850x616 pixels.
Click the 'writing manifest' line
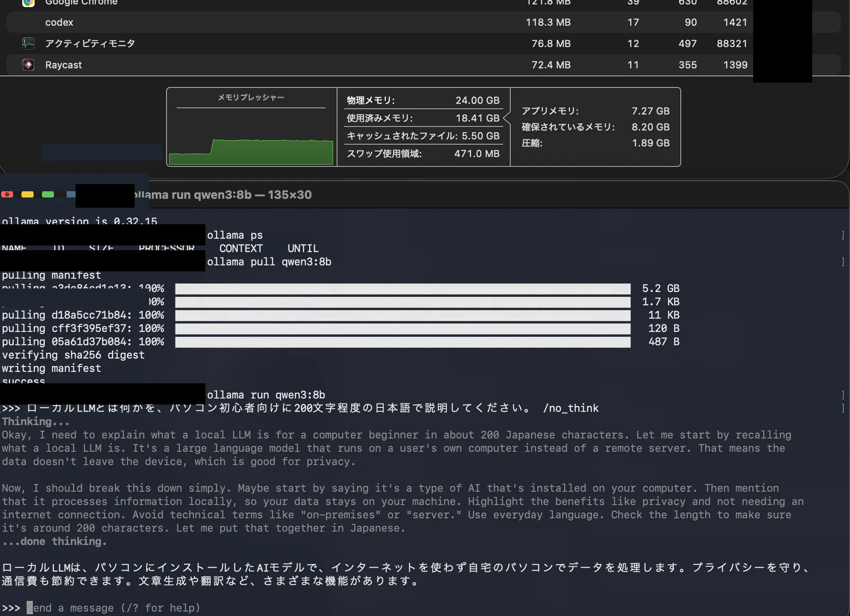click(51, 368)
